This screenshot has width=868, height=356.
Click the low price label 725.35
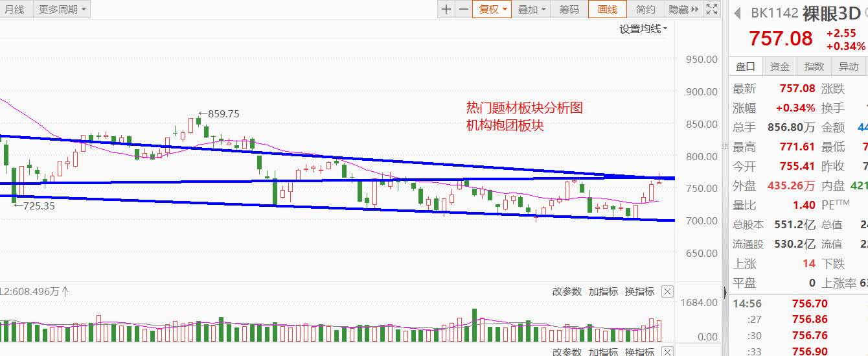(x=39, y=205)
